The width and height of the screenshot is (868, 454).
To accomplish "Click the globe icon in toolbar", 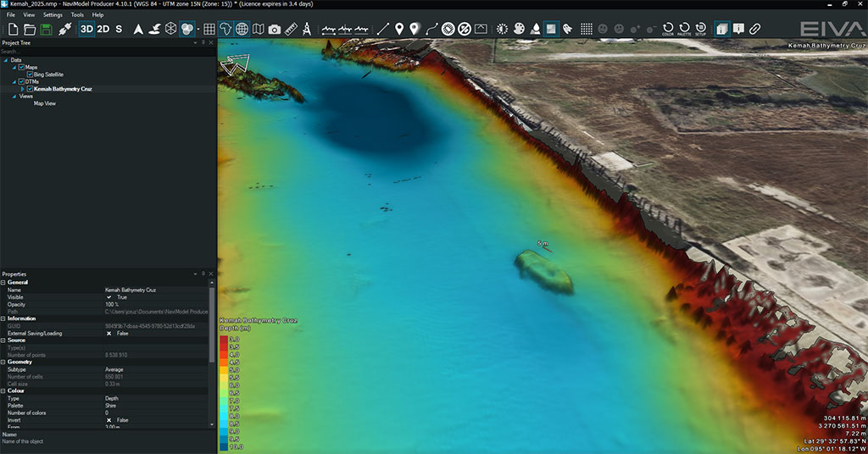I will pyautogui.click(x=242, y=29).
